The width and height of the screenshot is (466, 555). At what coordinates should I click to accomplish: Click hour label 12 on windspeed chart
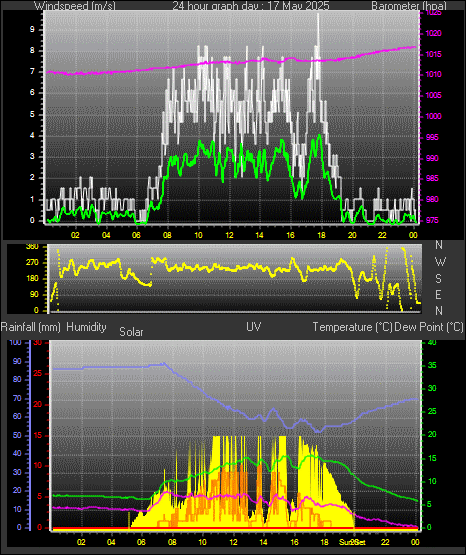point(229,235)
